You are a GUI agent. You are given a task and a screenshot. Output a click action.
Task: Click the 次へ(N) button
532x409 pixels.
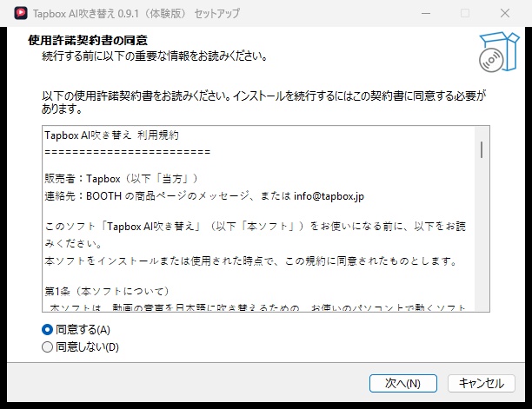[403, 383]
